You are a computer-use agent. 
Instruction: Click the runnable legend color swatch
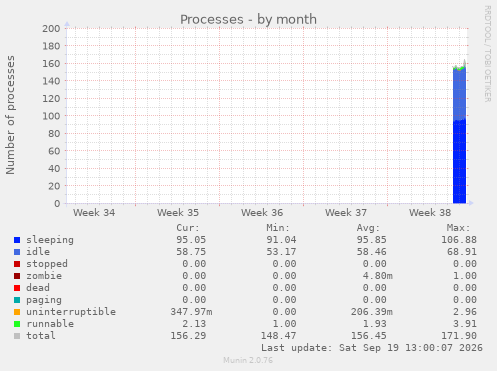click(x=17, y=324)
